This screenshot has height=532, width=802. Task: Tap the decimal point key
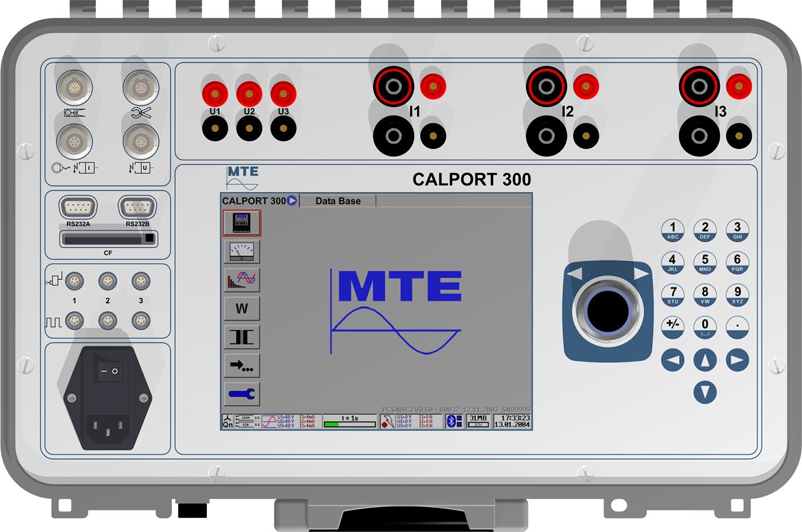click(737, 327)
